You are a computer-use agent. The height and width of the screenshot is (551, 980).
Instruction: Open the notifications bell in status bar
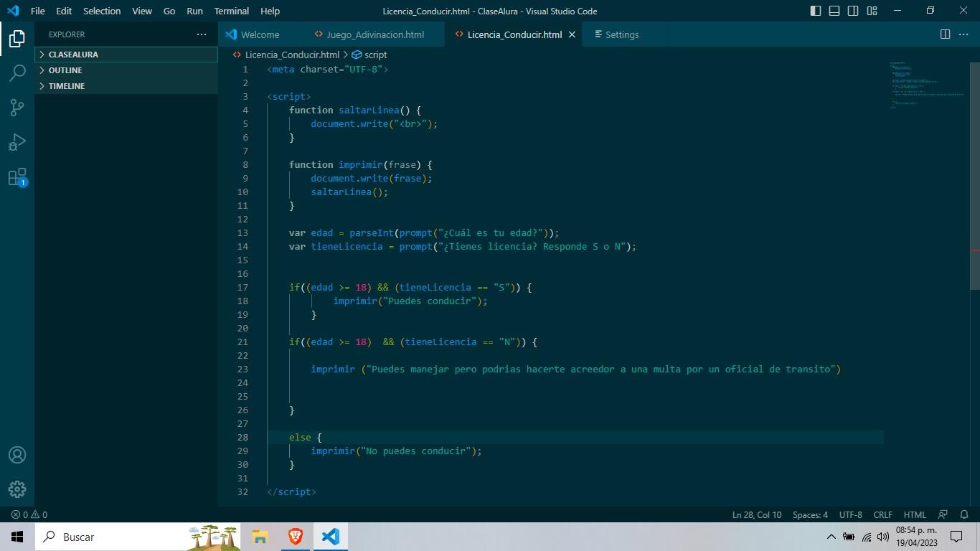964,514
